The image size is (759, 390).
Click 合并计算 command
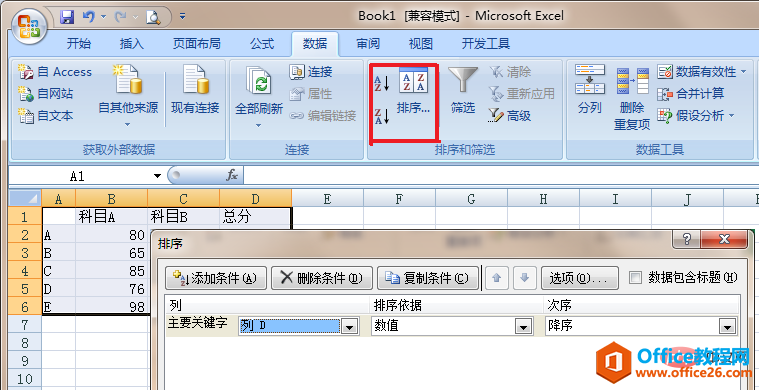[691, 93]
